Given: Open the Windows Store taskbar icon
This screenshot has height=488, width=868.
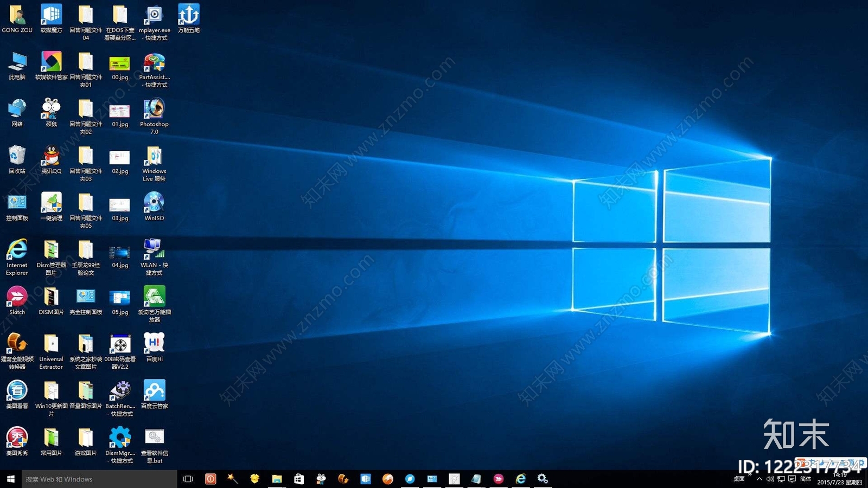Looking at the screenshot, I should 299,479.
